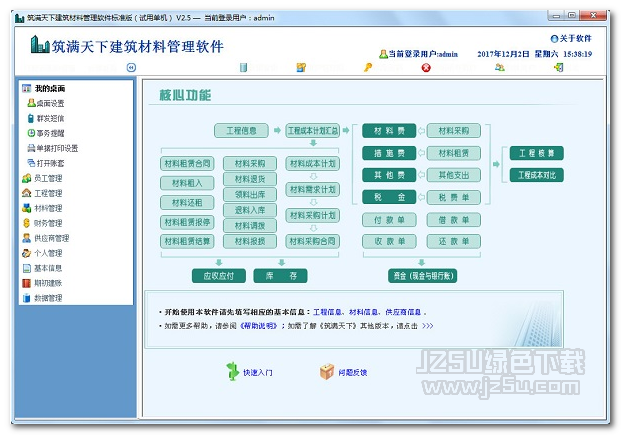Open the 库存 button

[x=280, y=276]
